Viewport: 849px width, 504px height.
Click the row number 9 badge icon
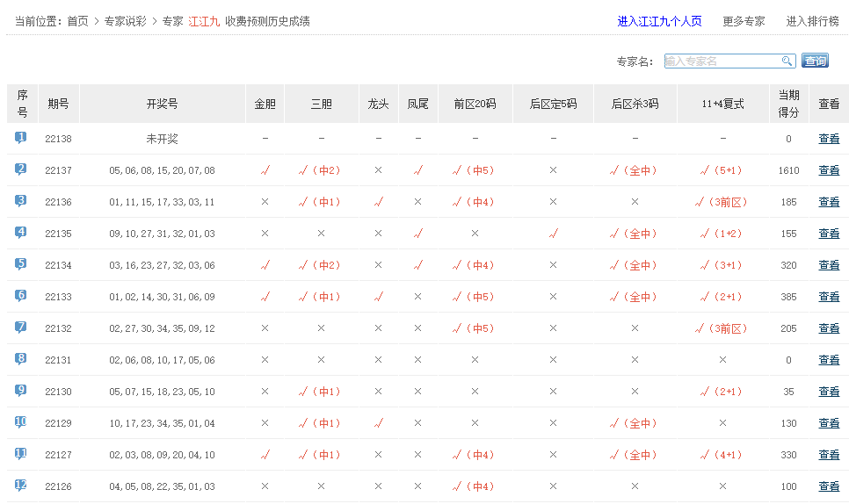(x=21, y=391)
